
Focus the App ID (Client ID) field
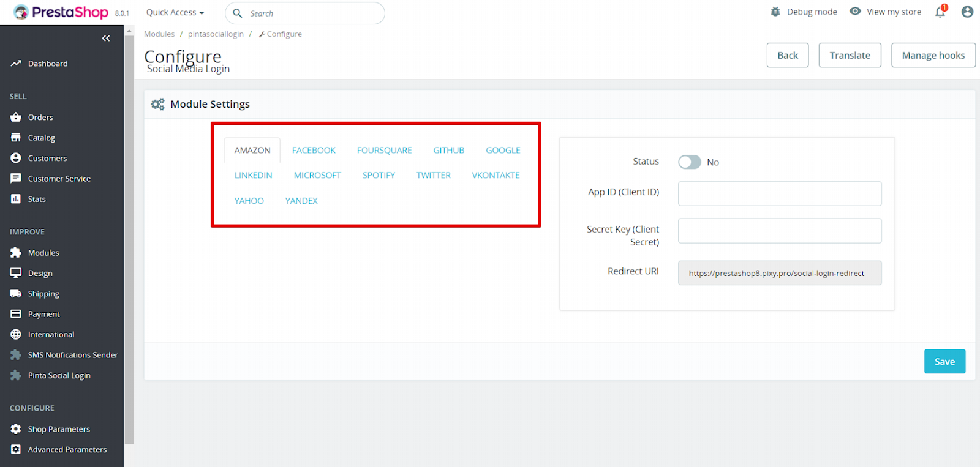[x=780, y=193]
